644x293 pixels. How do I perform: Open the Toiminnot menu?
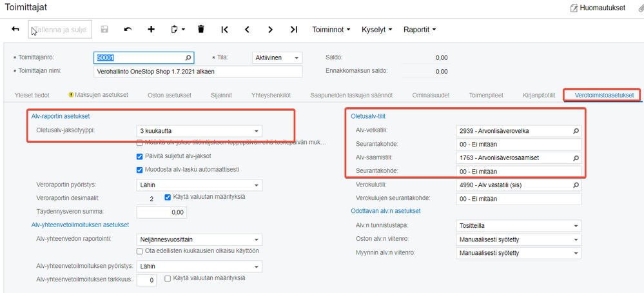pos(331,29)
